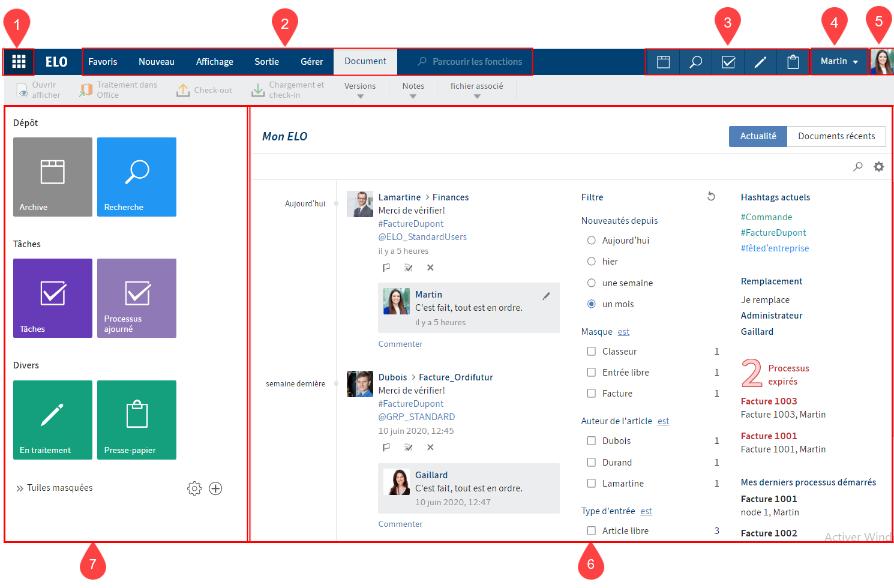
Task: Select the purple Tâches tile
Action: [52, 298]
